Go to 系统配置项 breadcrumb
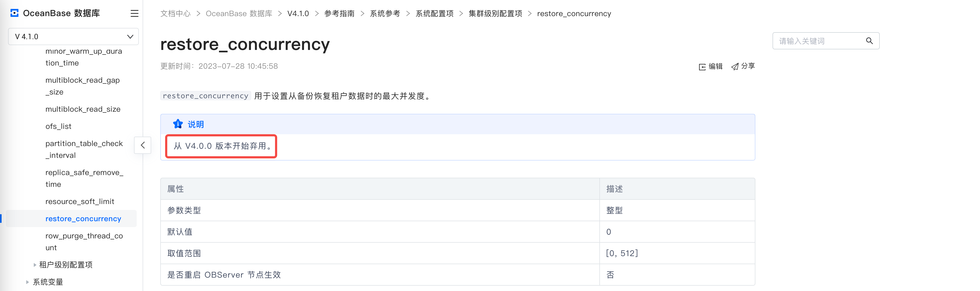 pos(435,14)
